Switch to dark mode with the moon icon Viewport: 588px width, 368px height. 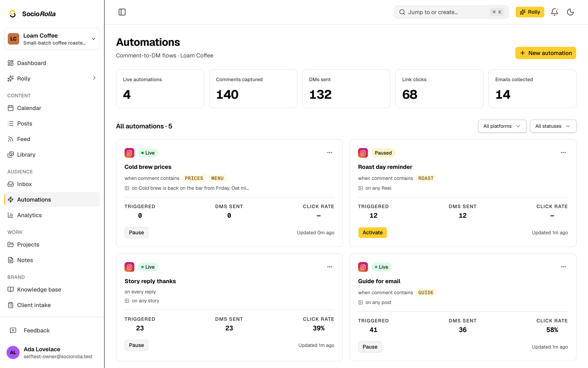click(570, 12)
